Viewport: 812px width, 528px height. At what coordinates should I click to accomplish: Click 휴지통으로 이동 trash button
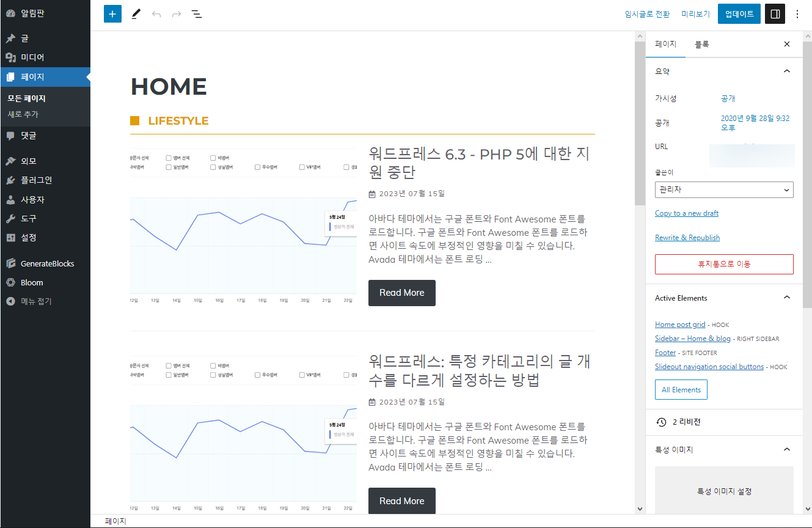click(724, 264)
